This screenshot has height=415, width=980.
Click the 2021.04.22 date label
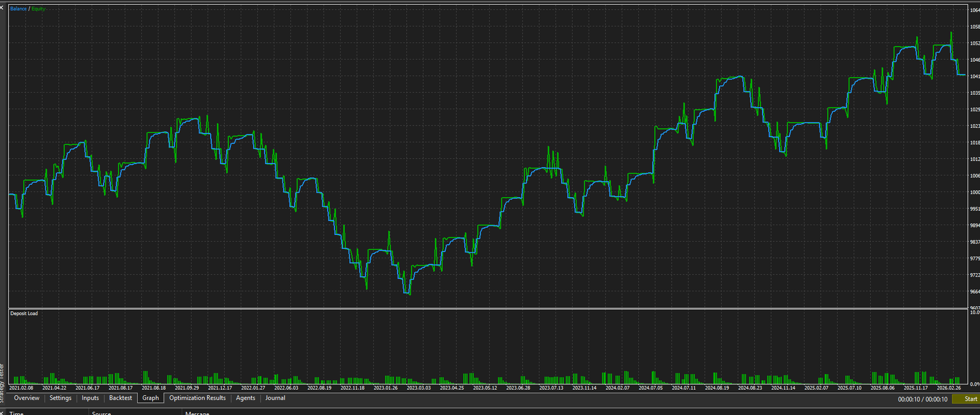click(55, 387)
